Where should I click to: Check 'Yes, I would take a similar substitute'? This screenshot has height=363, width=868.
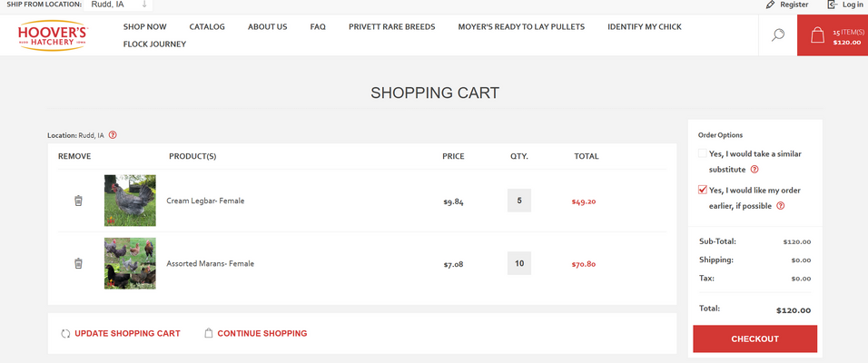pyautogui.click(x=703, y=153)
